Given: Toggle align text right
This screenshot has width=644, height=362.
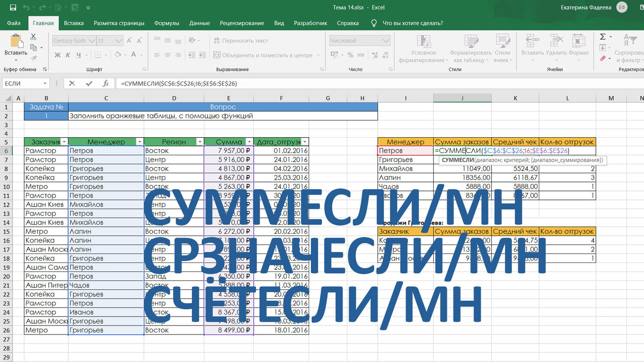Looking at the screenshot, I should point(178,55).
